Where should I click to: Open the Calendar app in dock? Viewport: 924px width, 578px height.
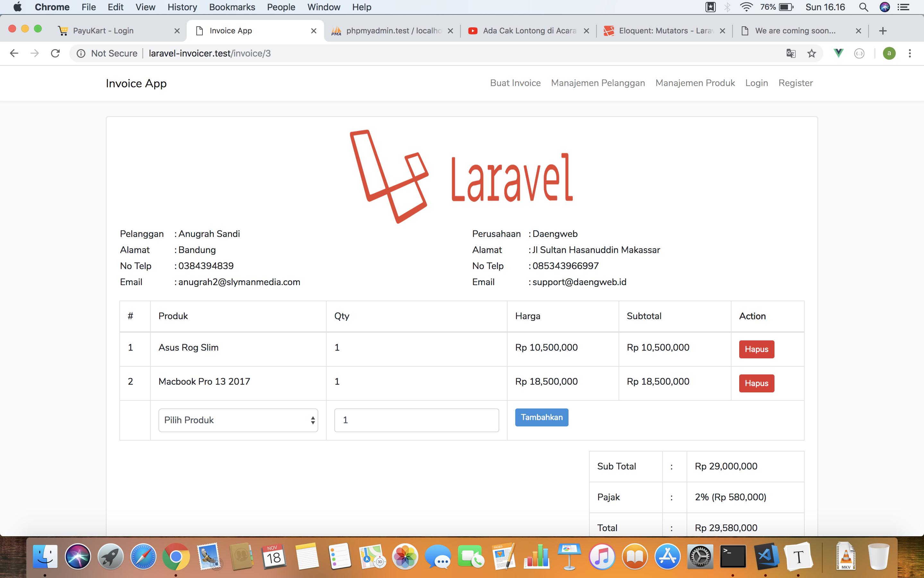(274, 556)
